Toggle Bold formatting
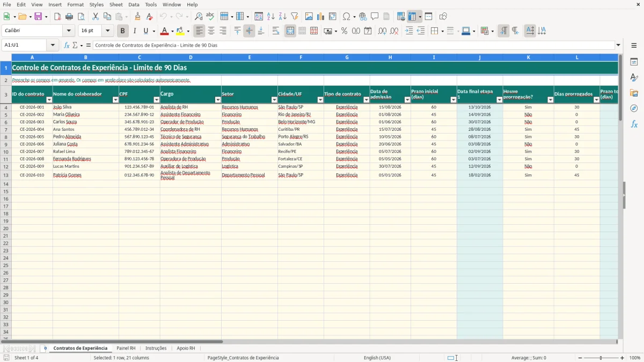 [122, 31]
